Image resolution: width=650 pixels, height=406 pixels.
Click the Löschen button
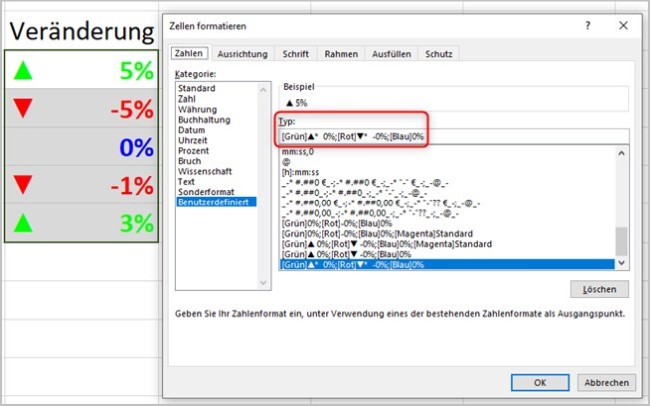[599, 289]
